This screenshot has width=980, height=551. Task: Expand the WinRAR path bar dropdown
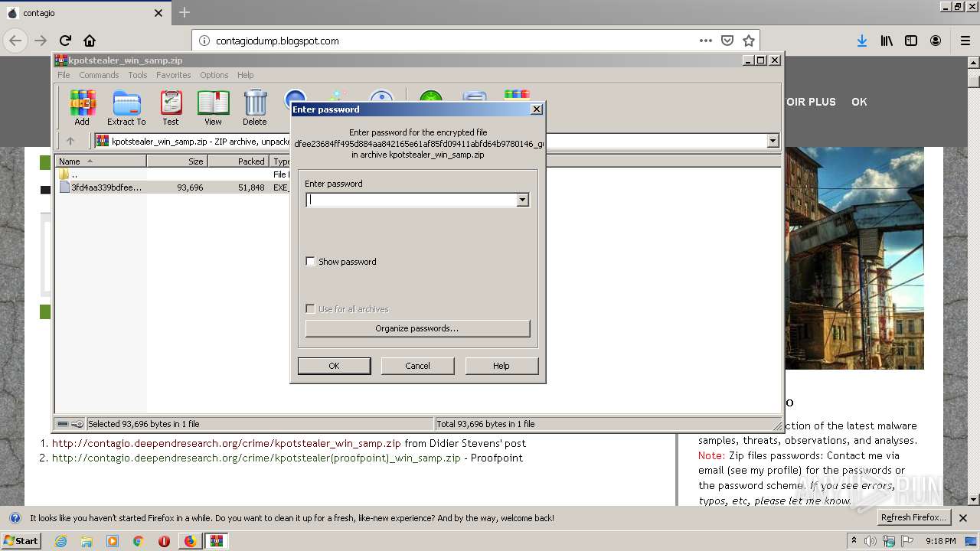pos(773,141)
